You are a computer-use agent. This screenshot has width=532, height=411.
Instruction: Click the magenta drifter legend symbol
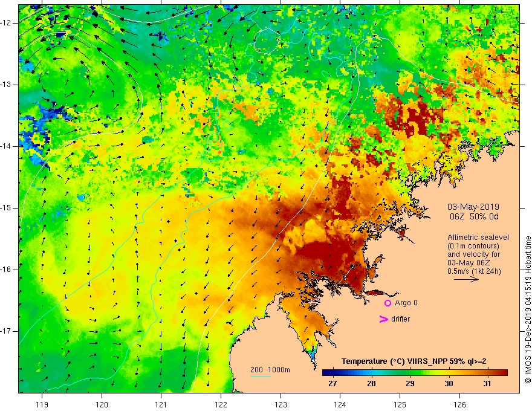[x=384, y=319]
